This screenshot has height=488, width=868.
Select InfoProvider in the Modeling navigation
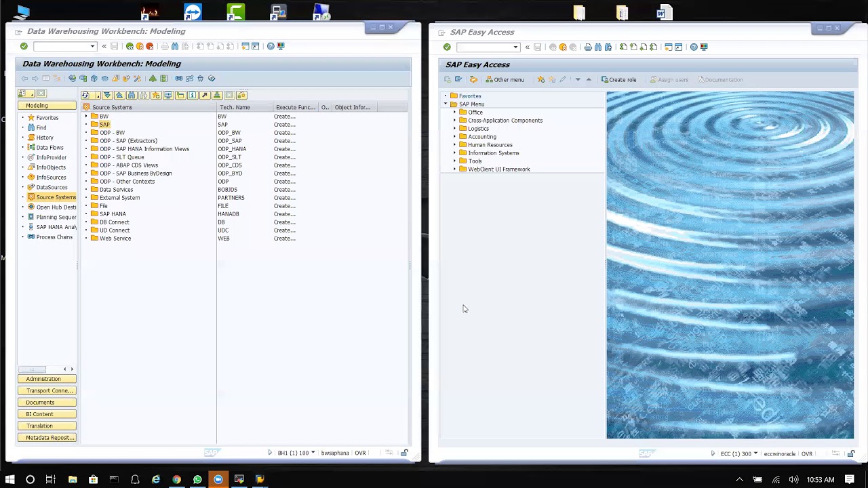[52, 157]
